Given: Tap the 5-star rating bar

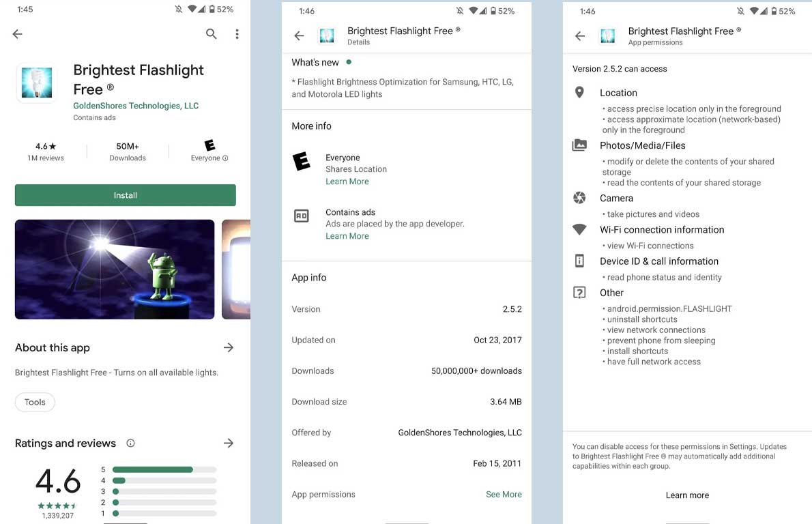Looking at the screenshot, I should click(x=164, y=469).
